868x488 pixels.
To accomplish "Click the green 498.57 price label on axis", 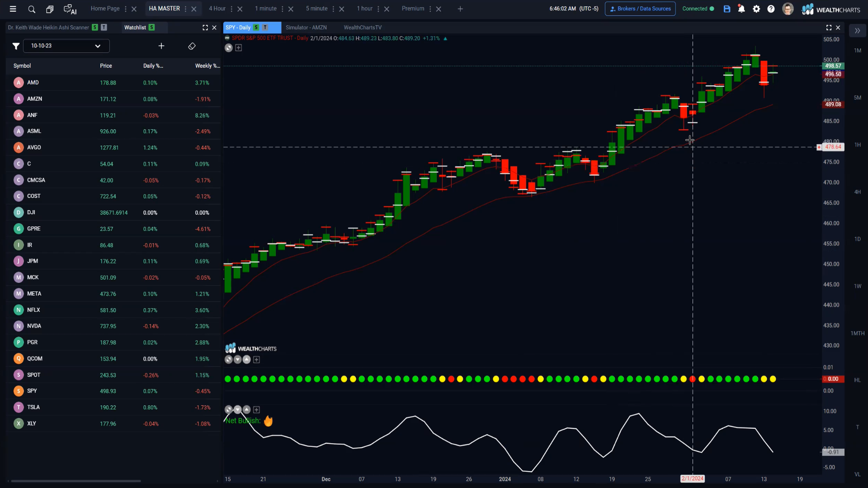I will coord(833,66).
